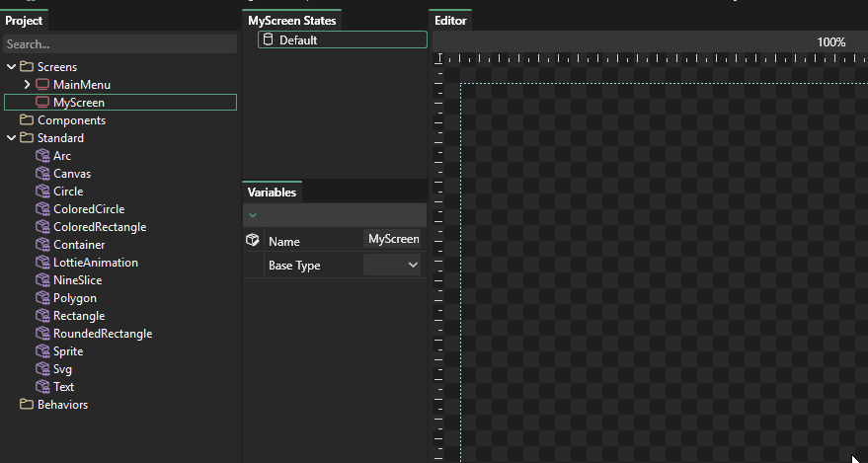Click the ColoredCircle element icon
Screen dimensions: 868x463
point(42,209)
